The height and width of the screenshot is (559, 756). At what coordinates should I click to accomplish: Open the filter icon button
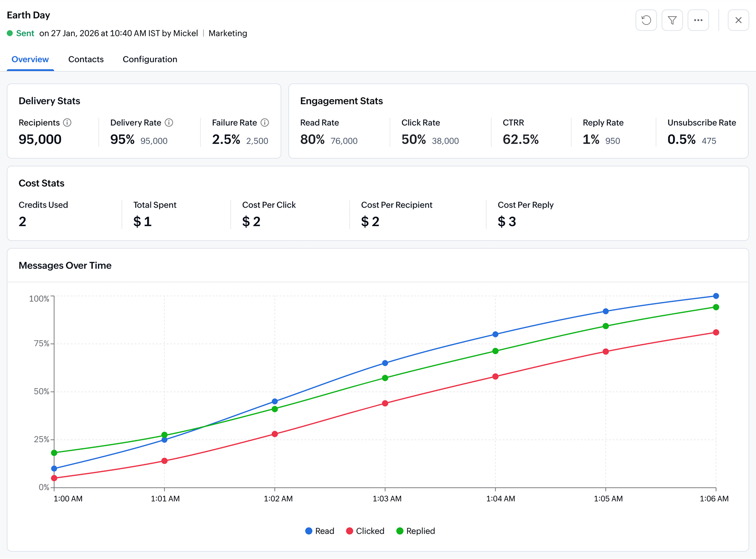[672, 20]
